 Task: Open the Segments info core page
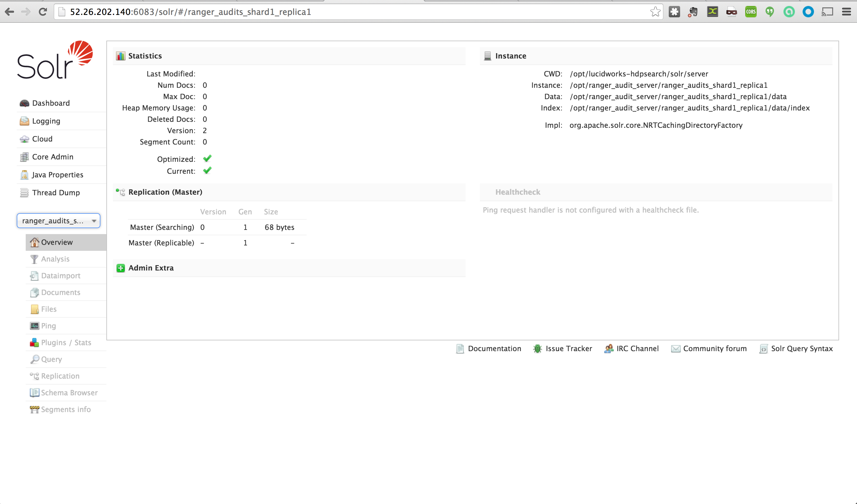[66, 410]
